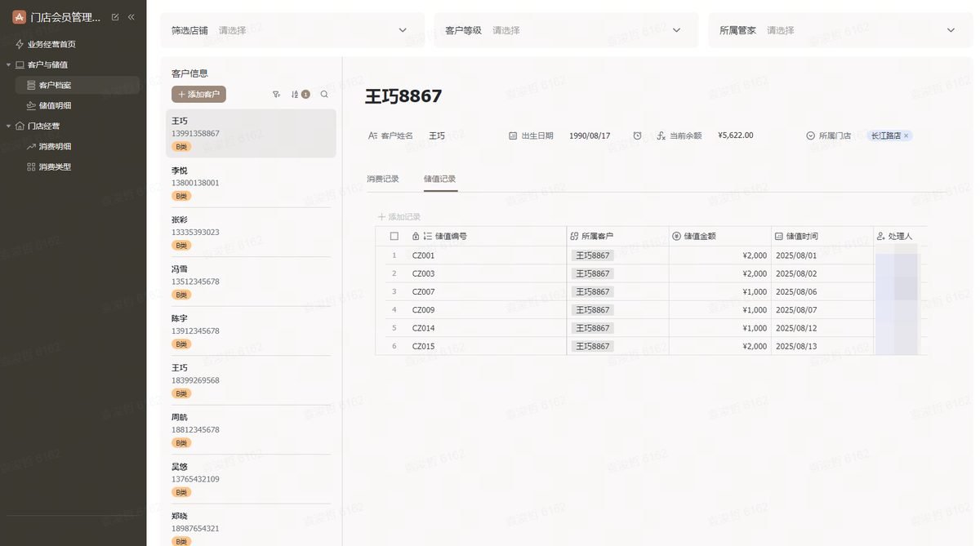
Task: Collapse the 门店经营 tree group
Action: point(8,126)
